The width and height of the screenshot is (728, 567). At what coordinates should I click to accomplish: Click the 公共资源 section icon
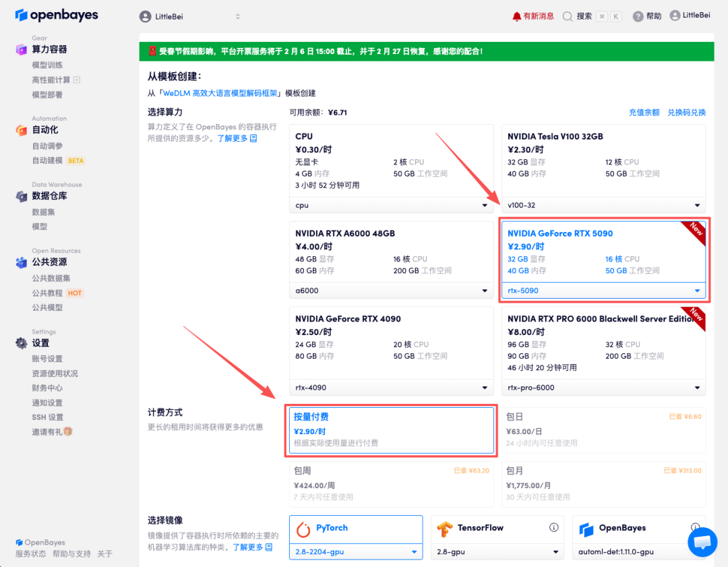coord(22,262)
